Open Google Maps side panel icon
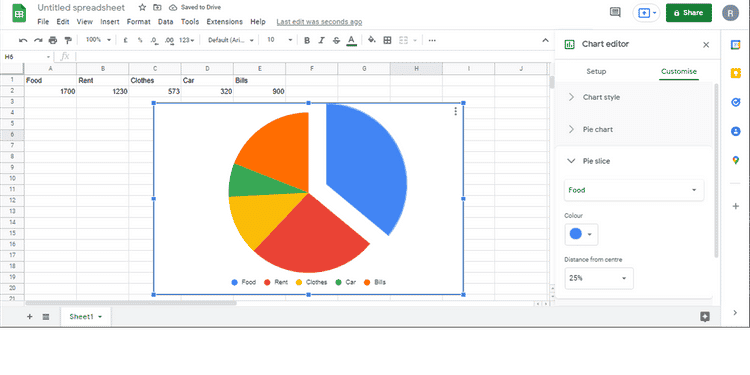This screenshot has height=375, width=750. 736,160
